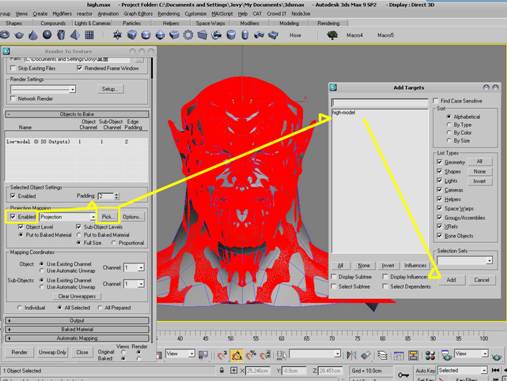This screenshot has height=381, width=507.
Task: Click the key icon in status bar
Action: pos(403,375)
